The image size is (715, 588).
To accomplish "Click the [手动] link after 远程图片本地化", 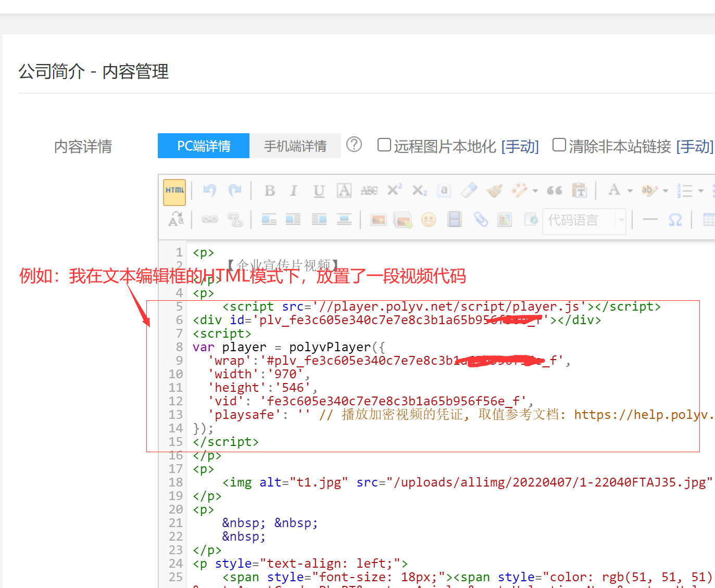I will pyautogui.click(x=520, y=146).
